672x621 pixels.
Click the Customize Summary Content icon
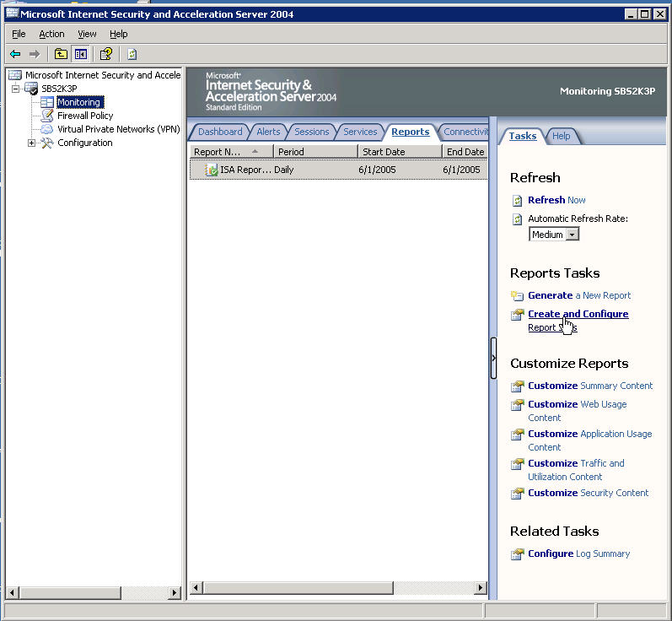coord(518,386)
